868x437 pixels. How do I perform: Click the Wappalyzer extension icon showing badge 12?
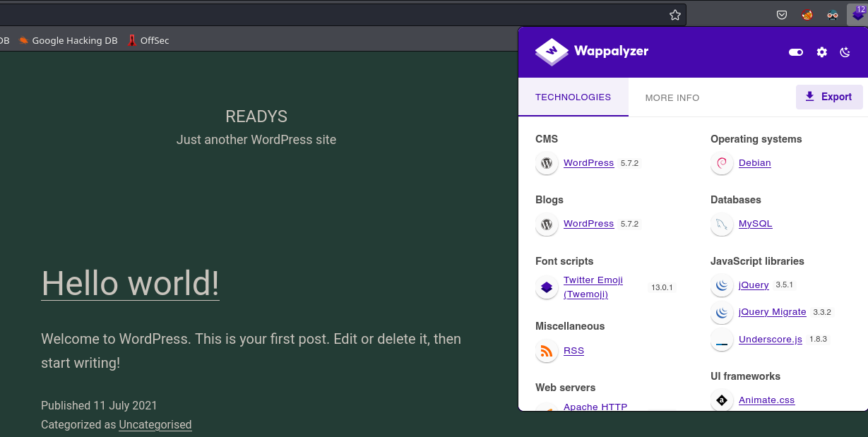tap(857, 14)
